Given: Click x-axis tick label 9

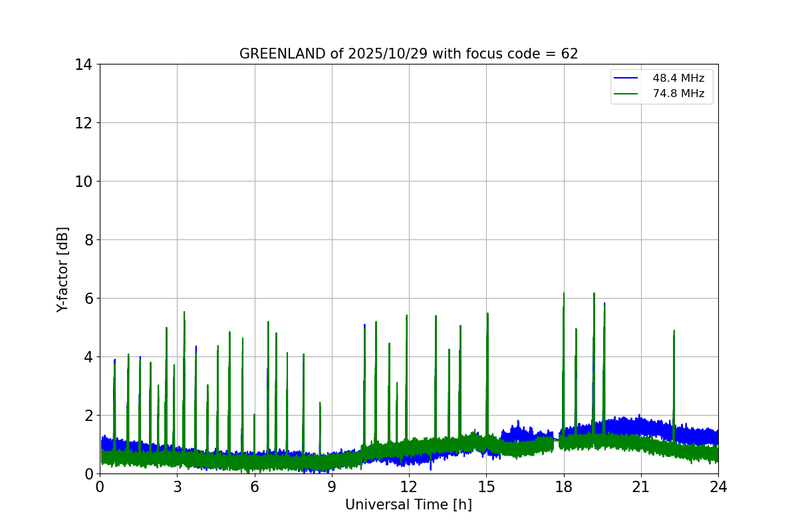Looking at the screenshot, I should point(332,487).
